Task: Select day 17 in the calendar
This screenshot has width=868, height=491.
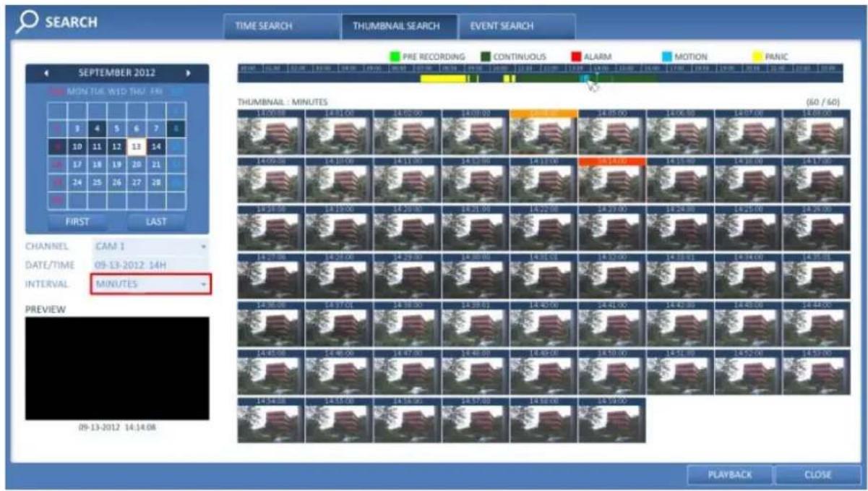Action: pos(77,164)
